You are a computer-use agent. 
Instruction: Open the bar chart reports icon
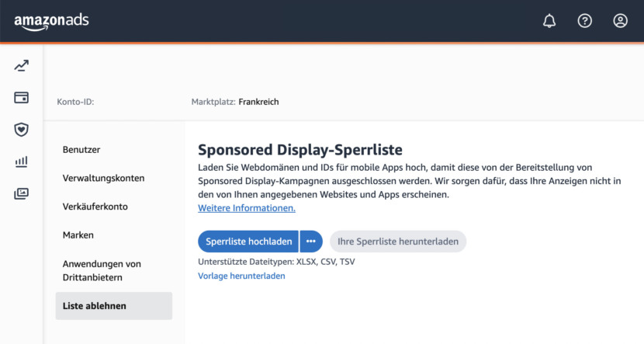tap(22, 162)
